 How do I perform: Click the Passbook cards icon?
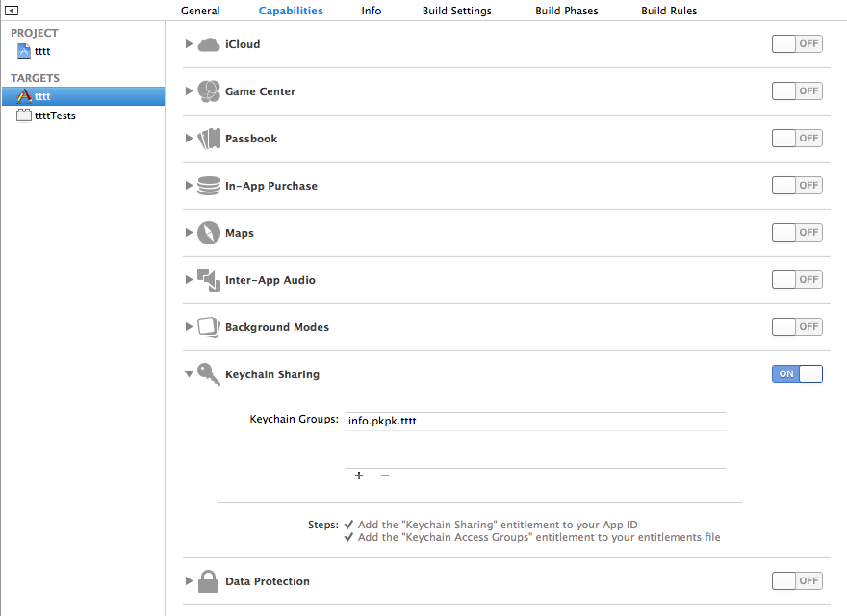(209, 139)
